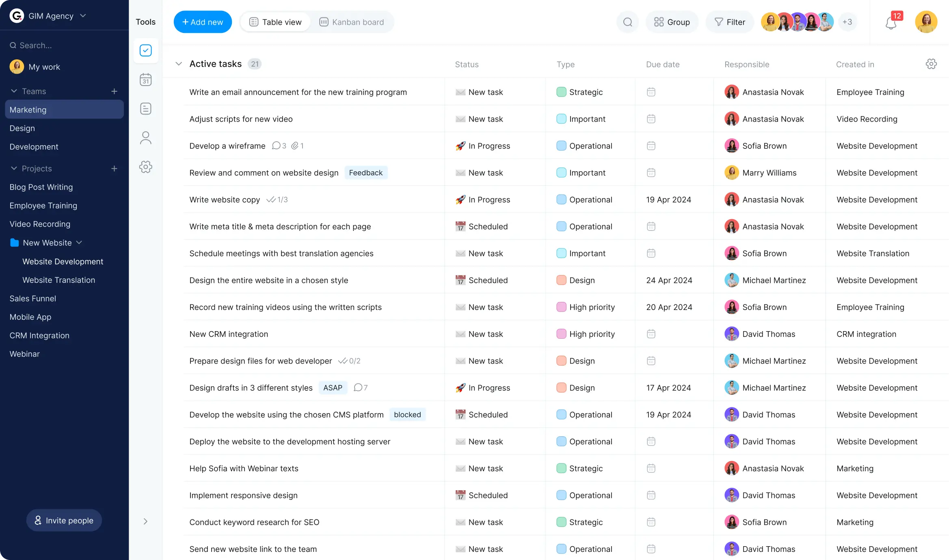Open CRM Integration project
Viewport: 949px width, 560px height.
pos(39,336)
